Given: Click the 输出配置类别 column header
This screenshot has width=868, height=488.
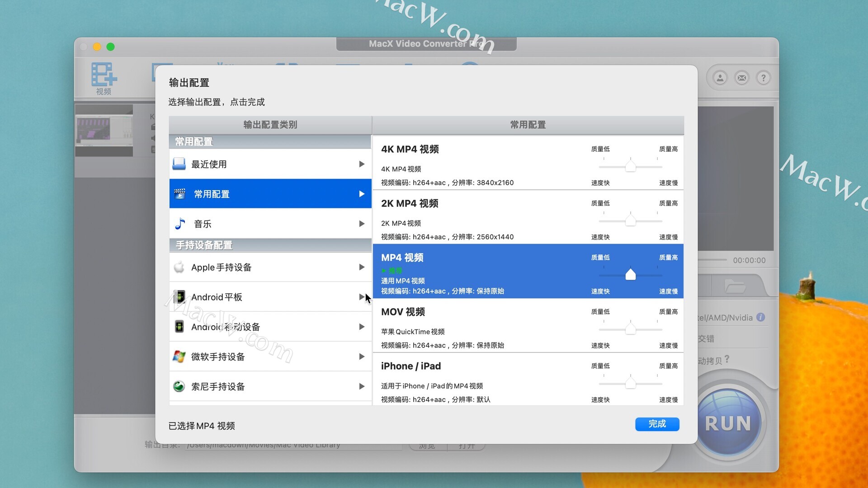Looking at the screenshot, I should pos(270,125).
